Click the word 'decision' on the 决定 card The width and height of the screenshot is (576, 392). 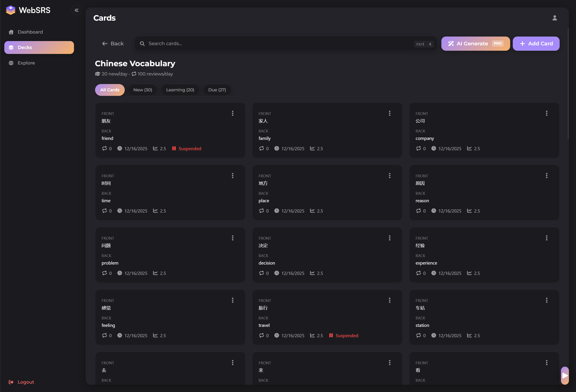point(267,263)
